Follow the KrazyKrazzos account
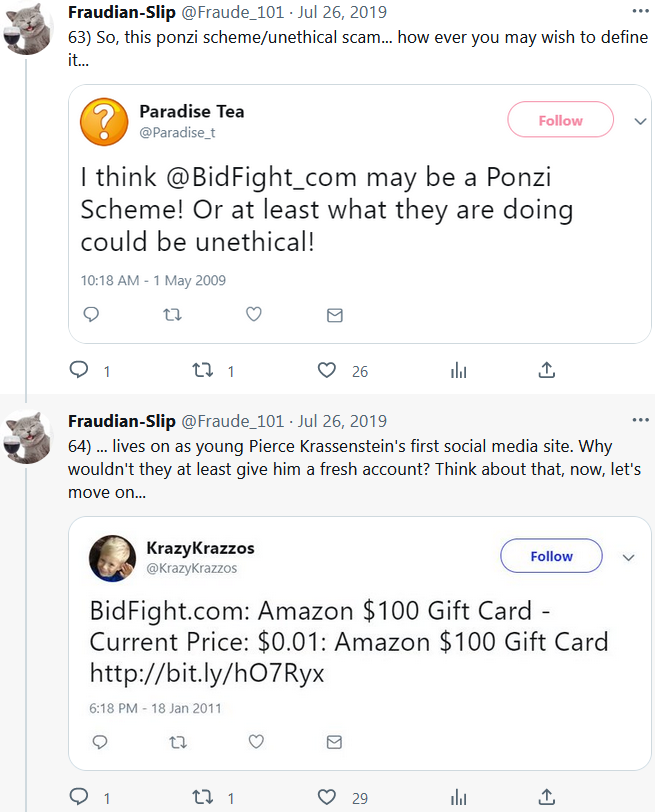This screenshot has width=655, height=812. 551,556
